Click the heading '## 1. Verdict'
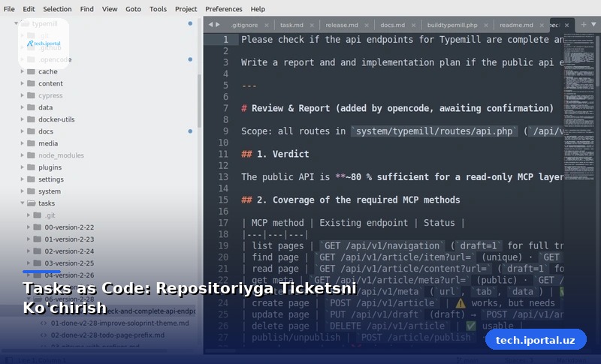The width and height of the screenshot is (601, 364). point(275,154)
